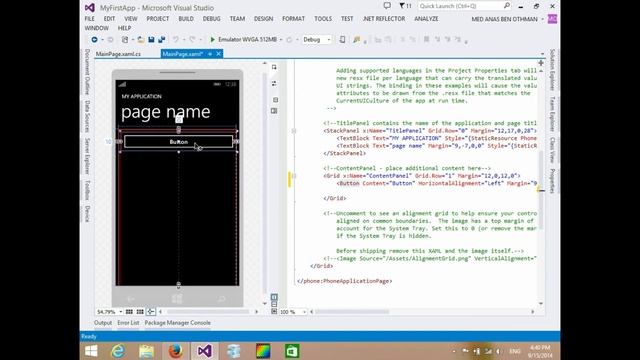Click the plus split icon above the code scrollbar

click(541, 63)
